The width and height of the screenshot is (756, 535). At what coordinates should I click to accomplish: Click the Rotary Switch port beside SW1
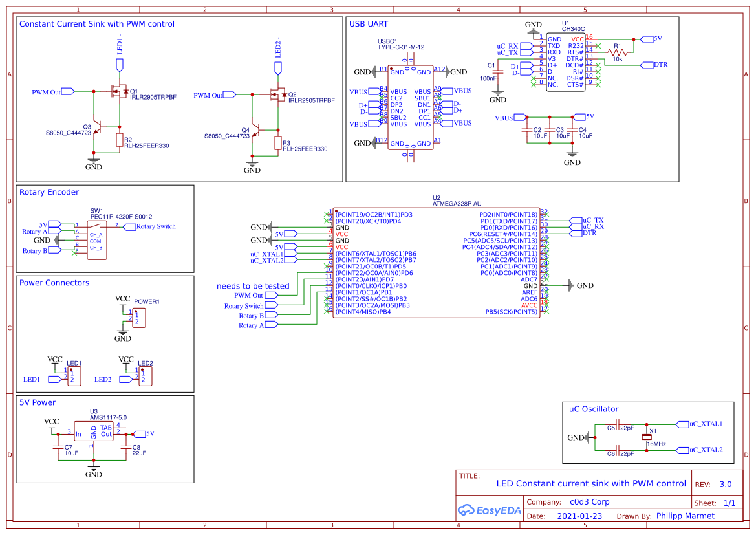149,226
